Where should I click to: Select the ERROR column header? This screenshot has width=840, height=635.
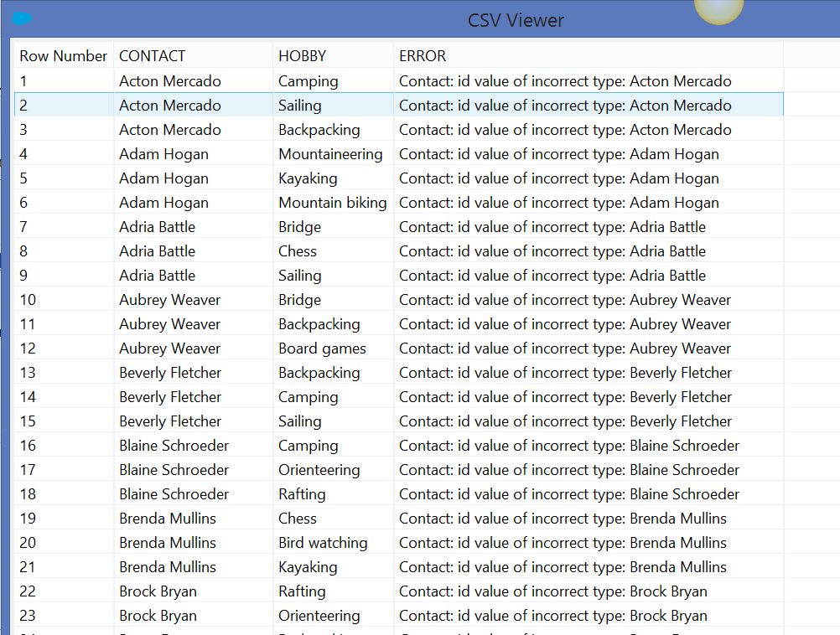click(423, 56)
